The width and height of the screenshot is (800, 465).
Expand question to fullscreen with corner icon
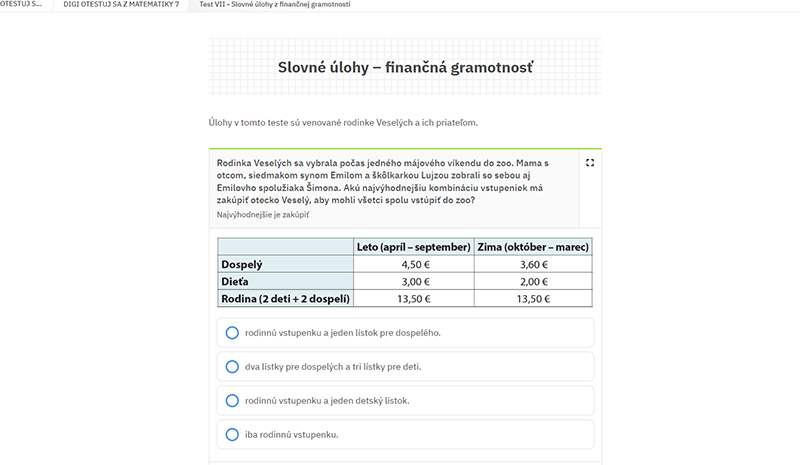[x=590, y=163]
